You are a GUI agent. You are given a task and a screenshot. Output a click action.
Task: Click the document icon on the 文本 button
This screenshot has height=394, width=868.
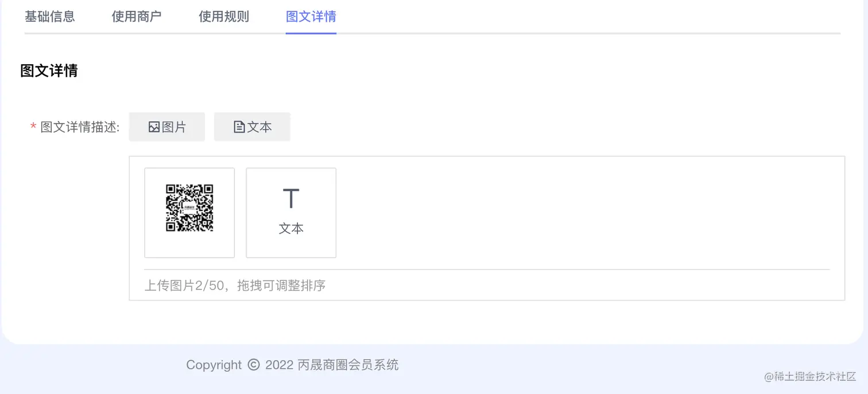[x=240, y=126]
